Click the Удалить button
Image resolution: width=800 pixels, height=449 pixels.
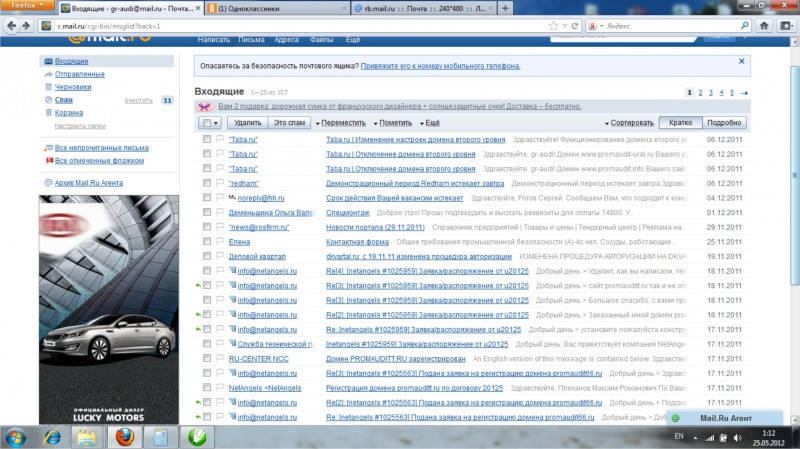tap(247, 123)
